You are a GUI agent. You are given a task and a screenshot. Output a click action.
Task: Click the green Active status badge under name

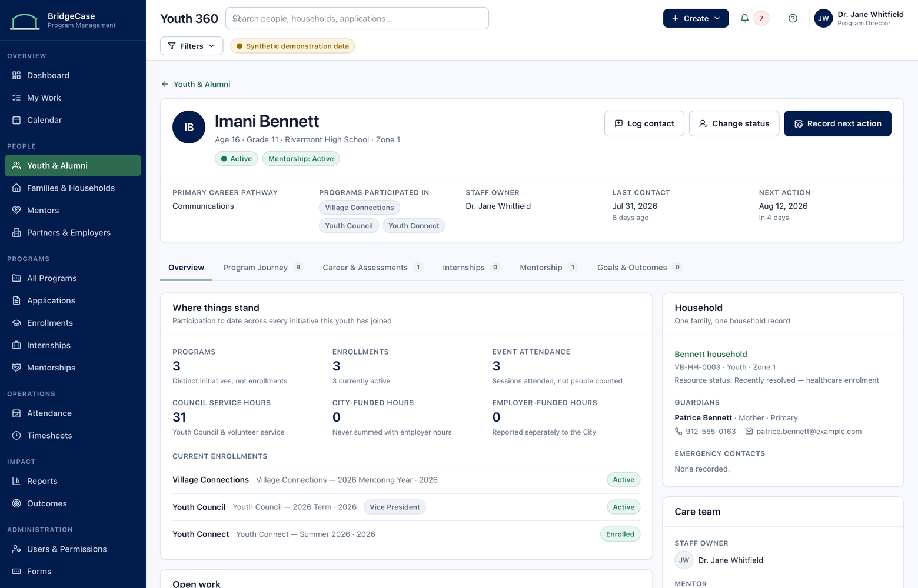[x=236, y=159]
